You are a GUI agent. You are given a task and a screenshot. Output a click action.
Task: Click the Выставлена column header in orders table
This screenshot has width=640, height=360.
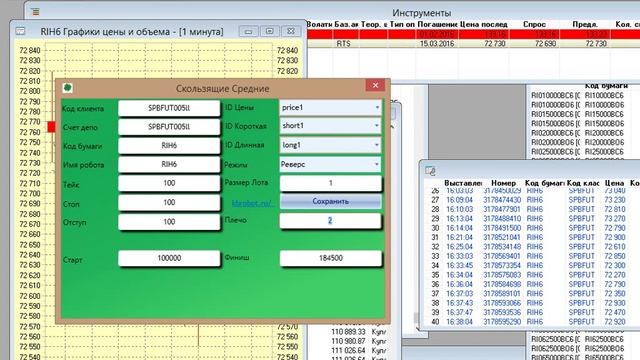click(x=463, y=183)
